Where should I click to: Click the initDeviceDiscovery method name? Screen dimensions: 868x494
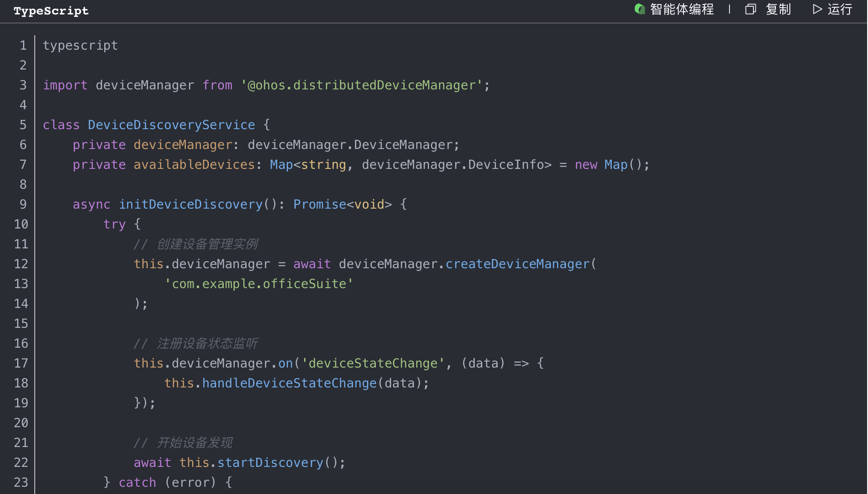click(x=190, y=205)
